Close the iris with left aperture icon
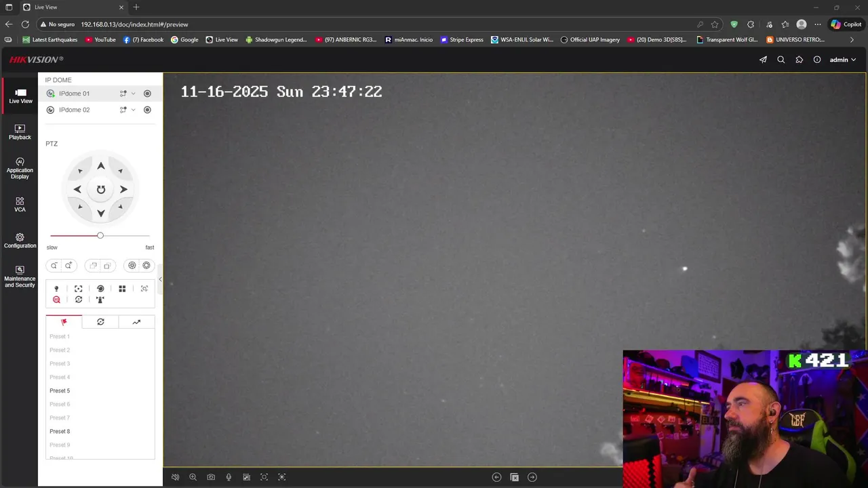This screenshot has width=868, height=488. tap(132, 266)
